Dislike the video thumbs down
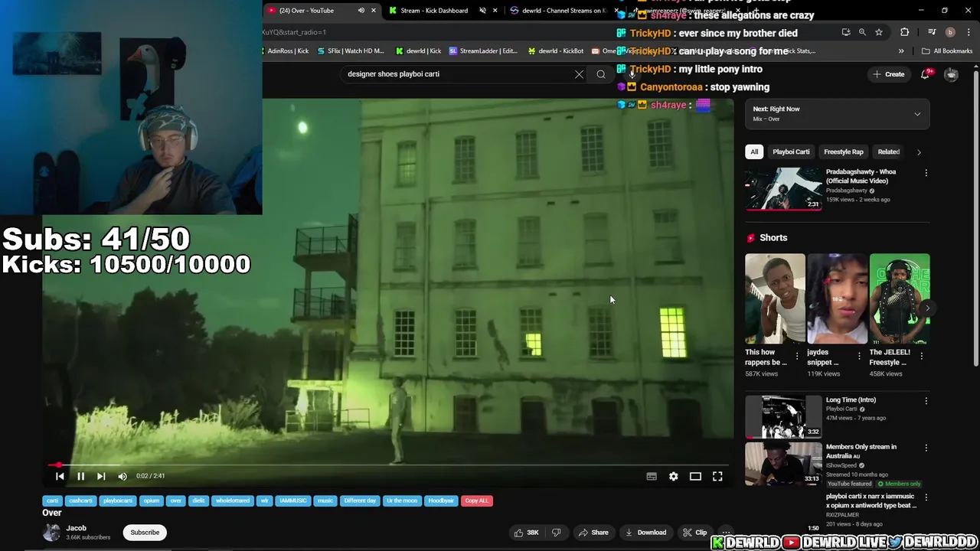Screen dimensions: 980x551 (557, 533)
